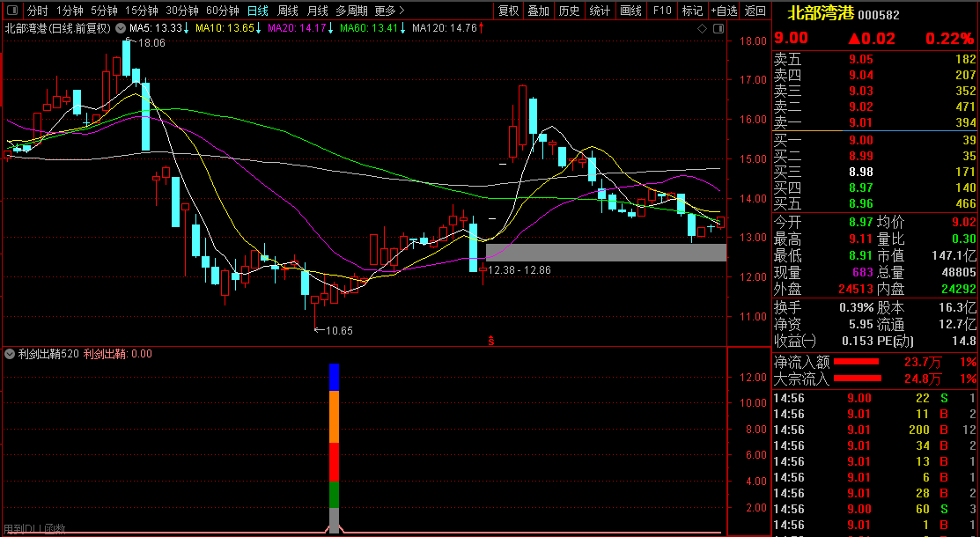This screenshot has width=980, height=537.
Task: Click the 返回 back button
Action: coord(755,11)
